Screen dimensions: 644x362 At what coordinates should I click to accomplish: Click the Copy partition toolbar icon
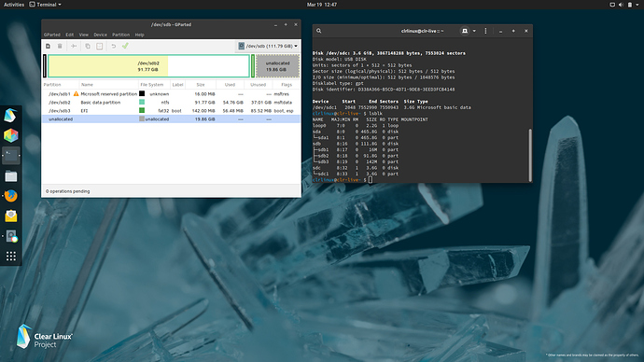pyautogui.click(x=88, y=46)
